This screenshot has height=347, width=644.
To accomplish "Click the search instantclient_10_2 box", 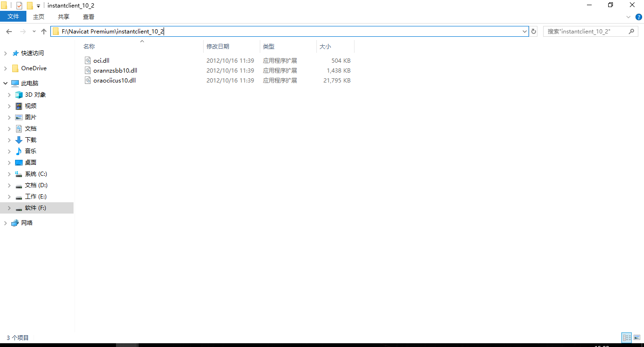I will [591, 32].
